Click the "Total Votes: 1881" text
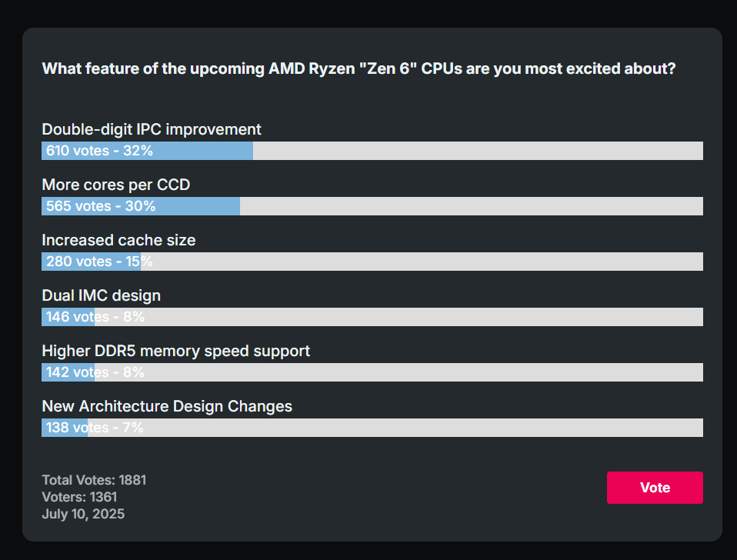This screenshot has width=737, height=560. point(94,479)
